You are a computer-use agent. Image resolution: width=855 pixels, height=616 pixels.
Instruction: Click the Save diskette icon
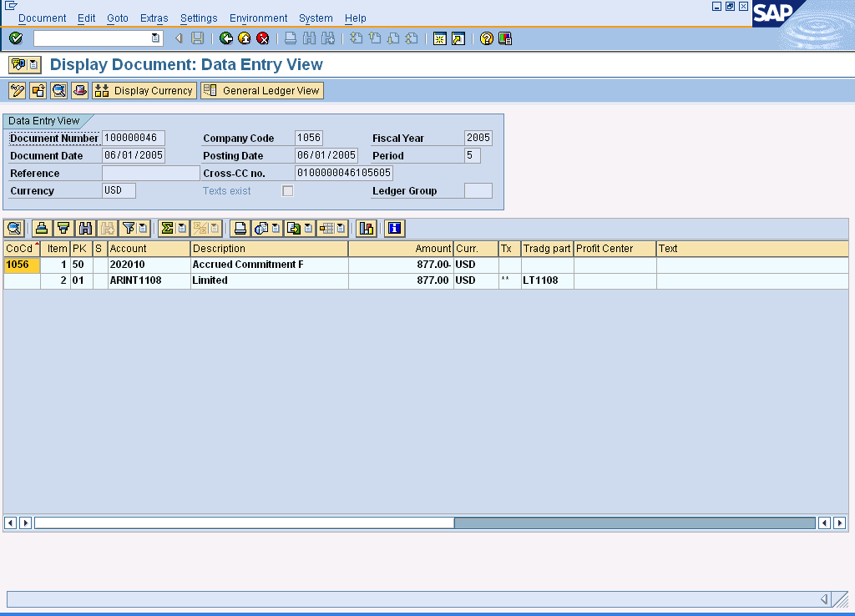point(197,38)
